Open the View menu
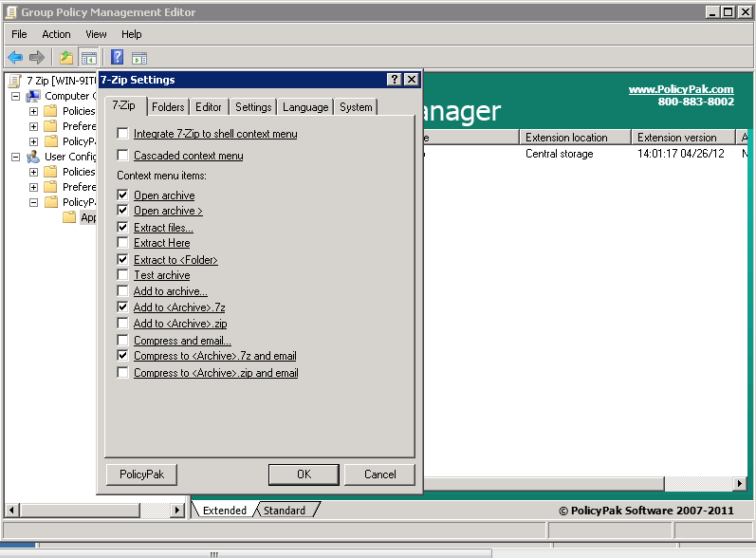The height and width of the screenshot is (558, 756). [x=96, y=34]
